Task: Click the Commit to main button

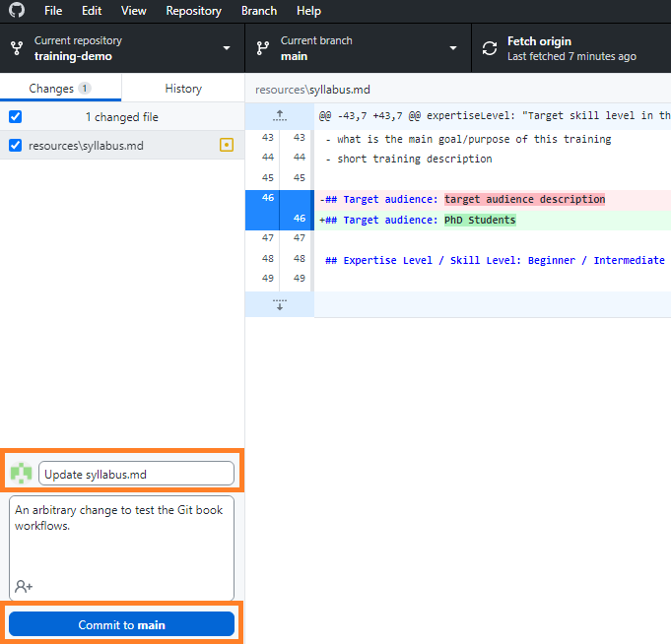Action: [122, 624]
